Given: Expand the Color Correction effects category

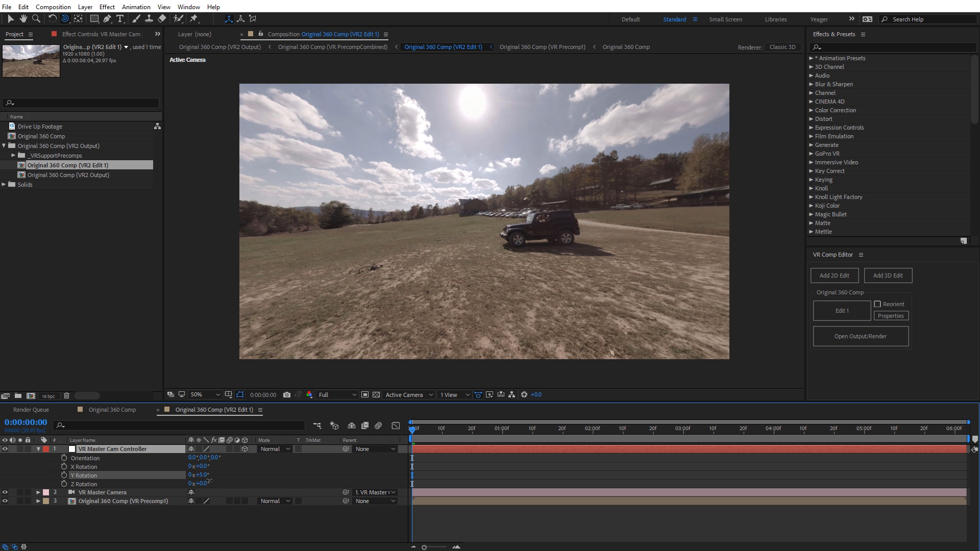Looking at the screenshot, I should point(811,110).
